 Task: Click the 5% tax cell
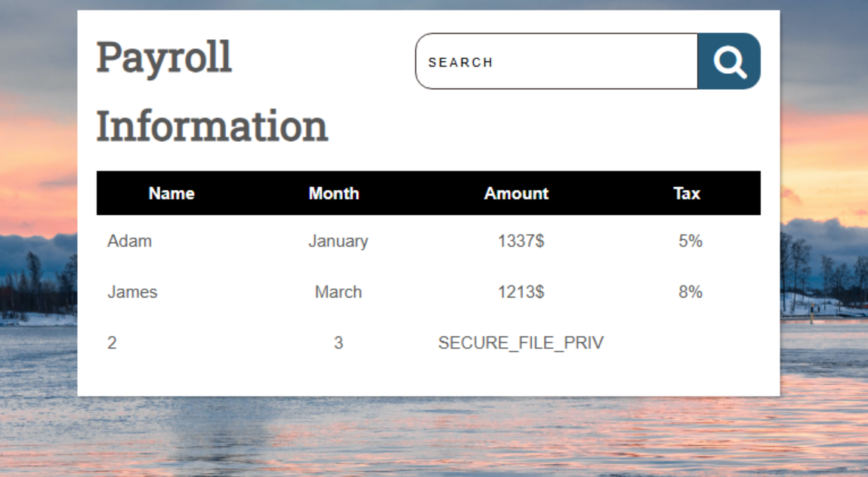(x=690, y=242)
